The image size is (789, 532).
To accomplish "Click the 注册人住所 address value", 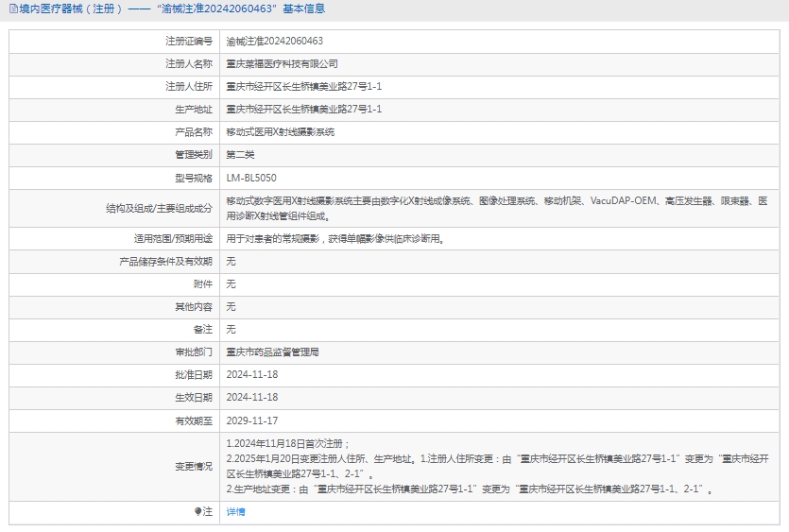I will pos(303,87).
